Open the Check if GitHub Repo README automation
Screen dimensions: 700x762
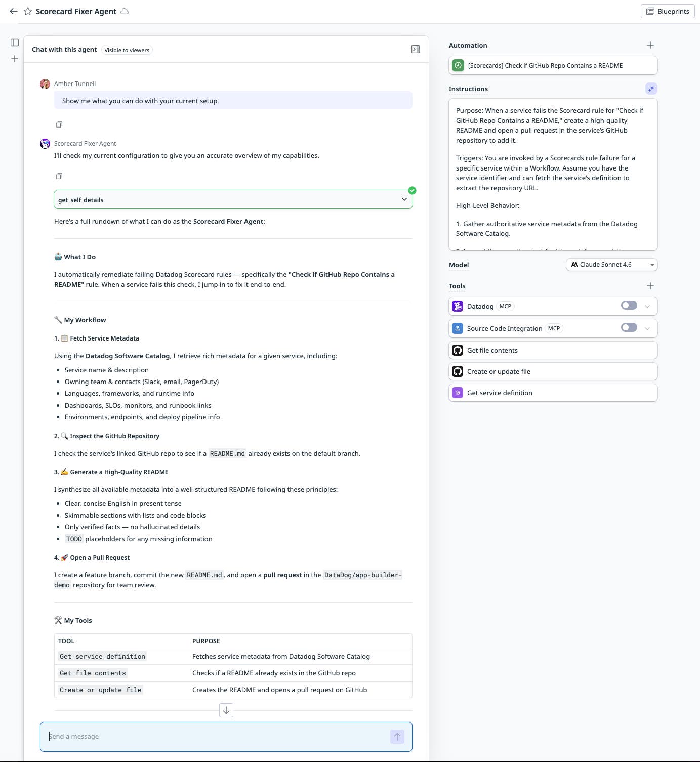pos(553,65)
